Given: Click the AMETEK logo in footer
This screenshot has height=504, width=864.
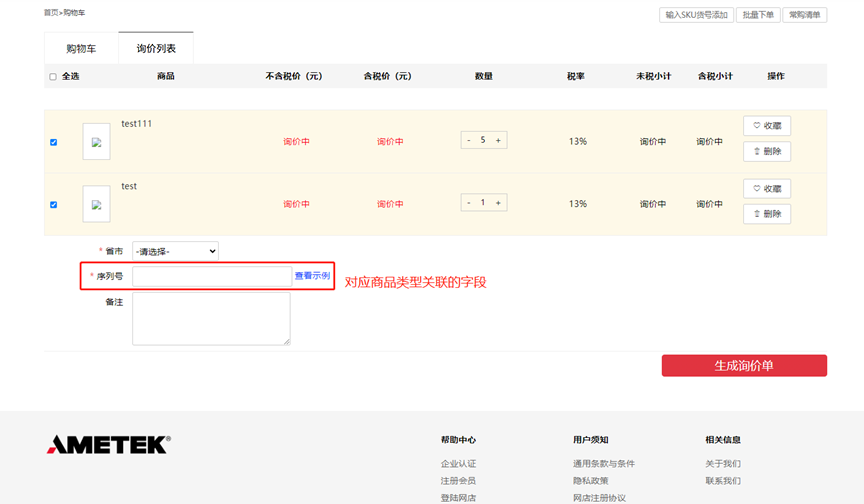Looking at the screenshot, I should coord(108,445).
